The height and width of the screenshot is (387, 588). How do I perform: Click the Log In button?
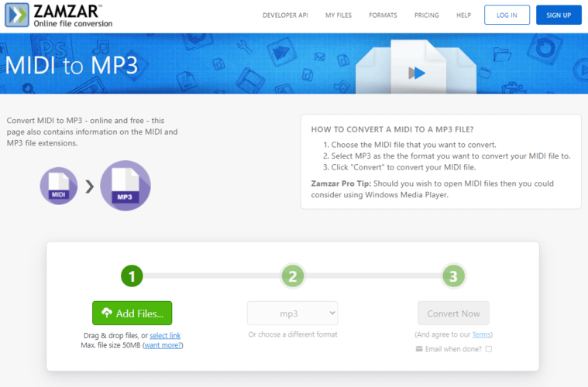[507, 15]
